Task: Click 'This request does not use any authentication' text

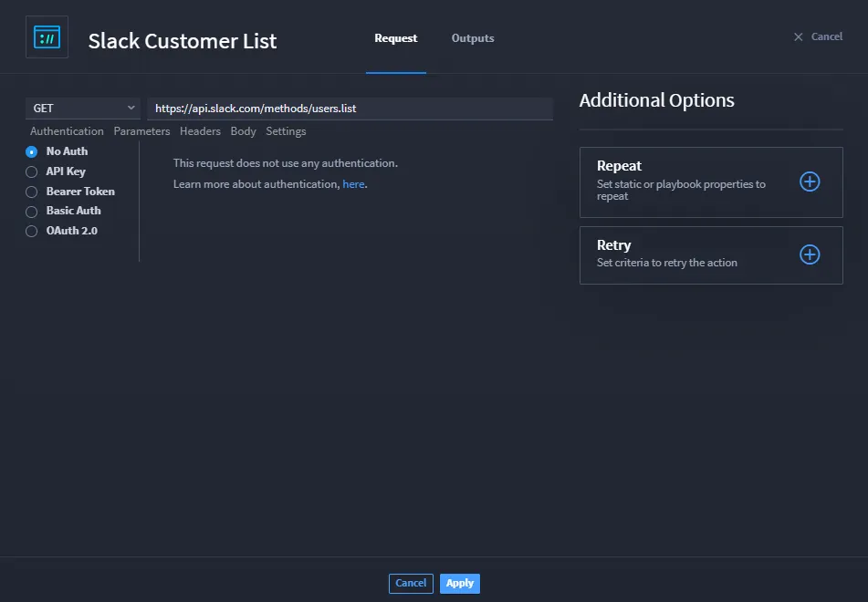Action: [285, 163]
